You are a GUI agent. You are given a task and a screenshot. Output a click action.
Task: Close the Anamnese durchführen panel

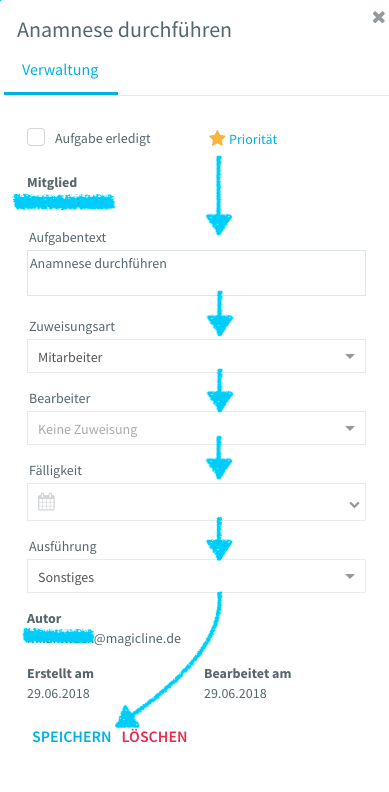[378, 18]
